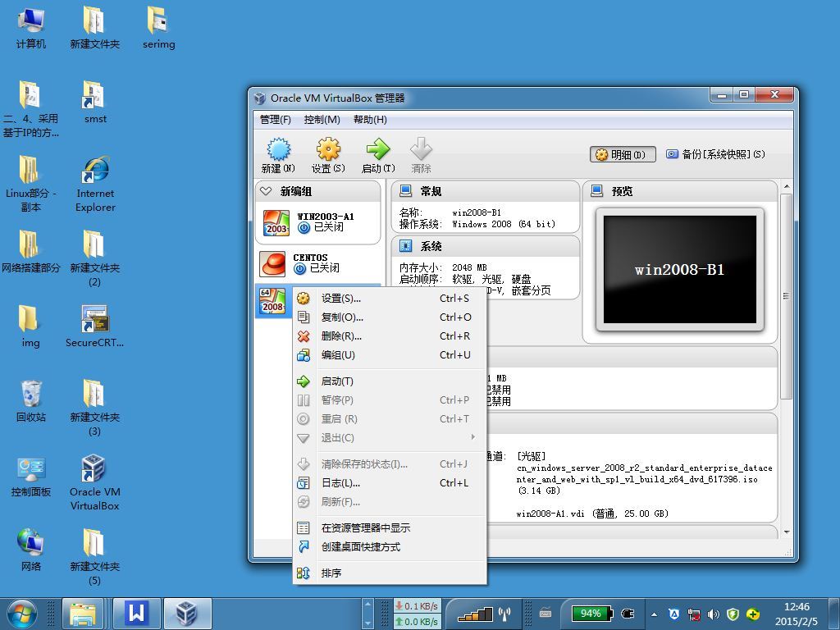The image size is (840, 630).
Task: Choose 删除(R)... remove entry
Action: pos(390,336)
